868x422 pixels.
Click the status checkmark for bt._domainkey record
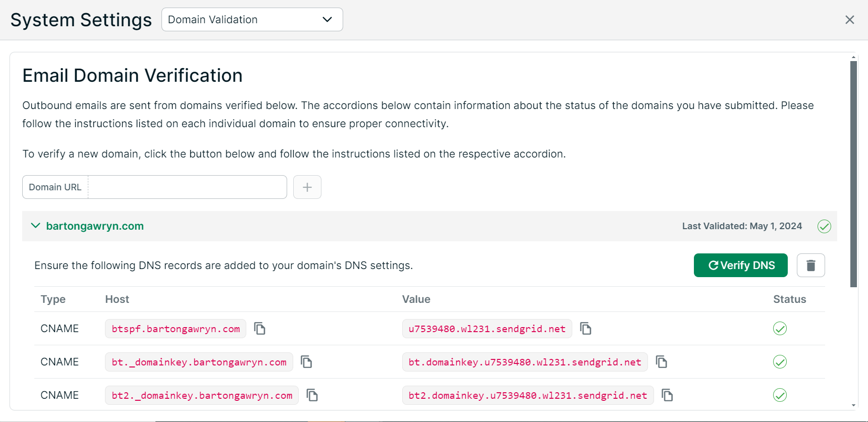780,362
